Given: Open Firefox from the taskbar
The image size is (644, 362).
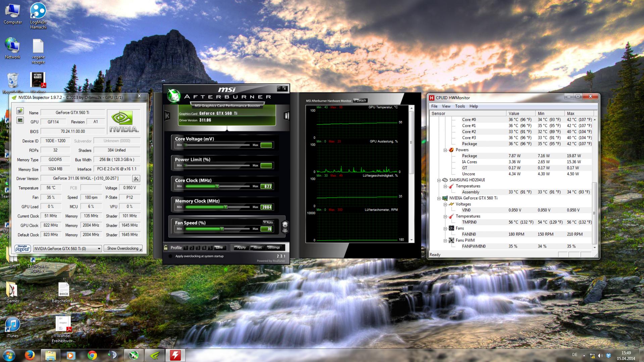Looking at the screenshot, I should 30,355.
